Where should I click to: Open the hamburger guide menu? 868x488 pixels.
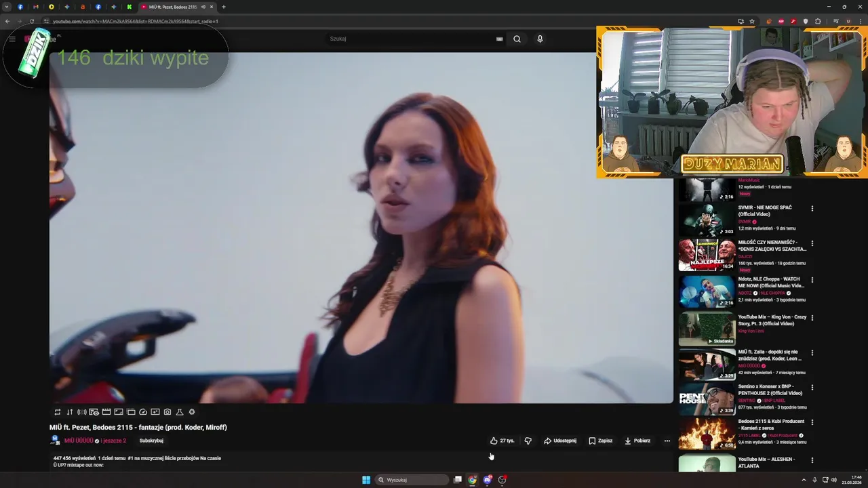pyautogui.click(x=12, y=39)
